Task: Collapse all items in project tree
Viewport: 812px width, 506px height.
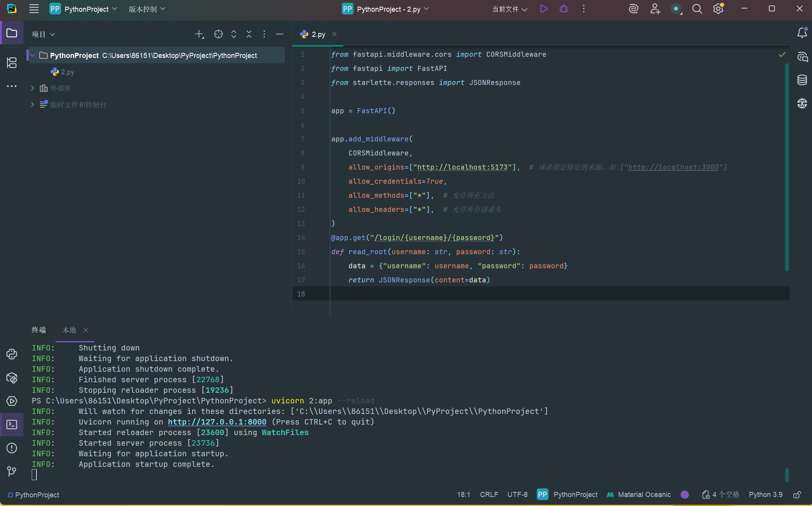Action: (249, 34)
